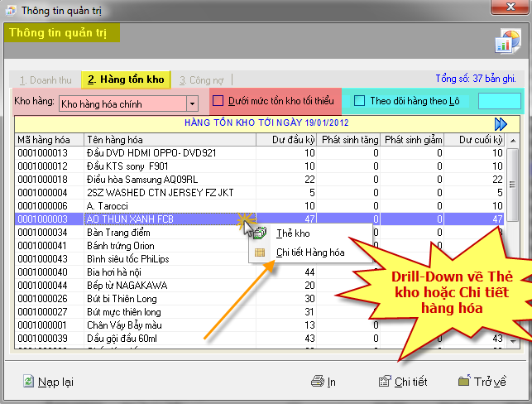Open the Kho hàng dropdown
This screenshot has height=404, width=532.
pos(192,103)
